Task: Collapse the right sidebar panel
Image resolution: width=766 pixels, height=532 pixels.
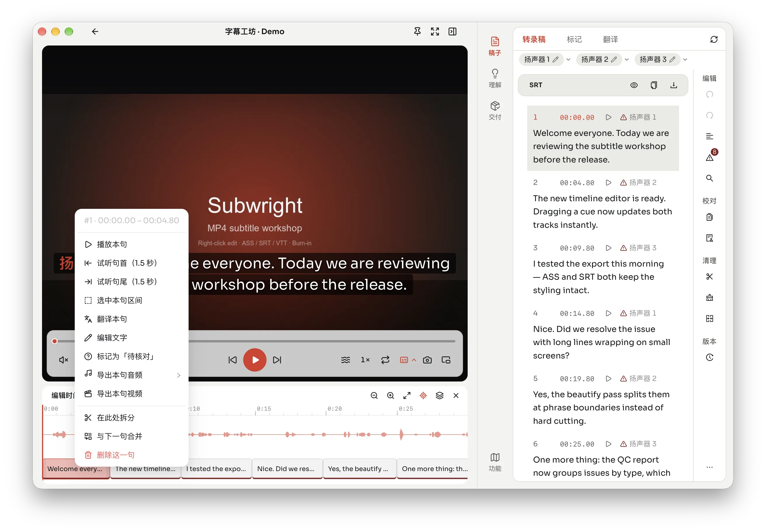Action: [x=452, y=31]
